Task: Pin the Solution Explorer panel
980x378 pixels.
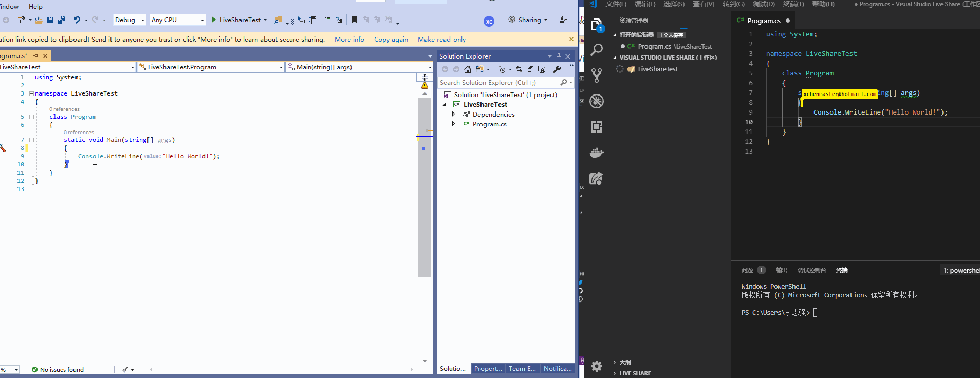Action: pos(559,56)
